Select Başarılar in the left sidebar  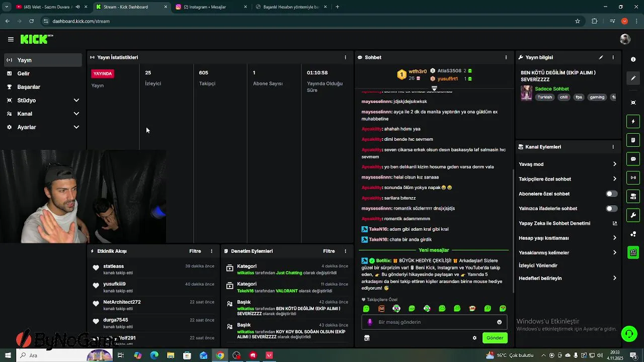[x=43, y=87]
